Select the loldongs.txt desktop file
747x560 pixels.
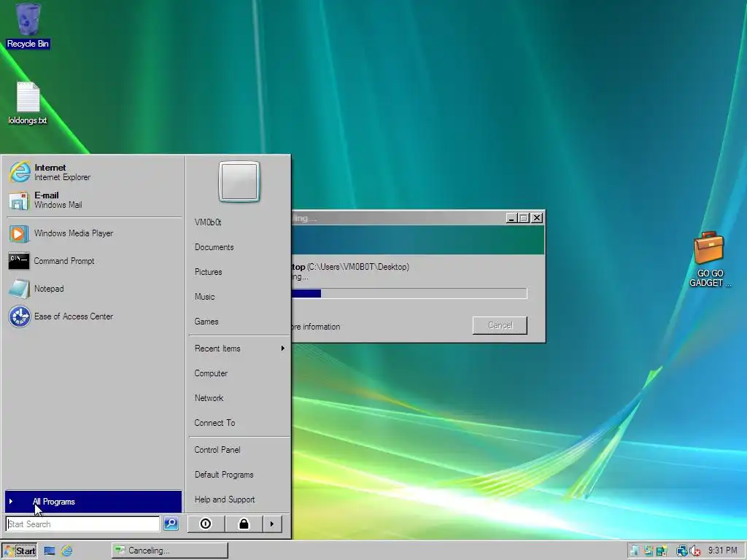coord(28,104)
